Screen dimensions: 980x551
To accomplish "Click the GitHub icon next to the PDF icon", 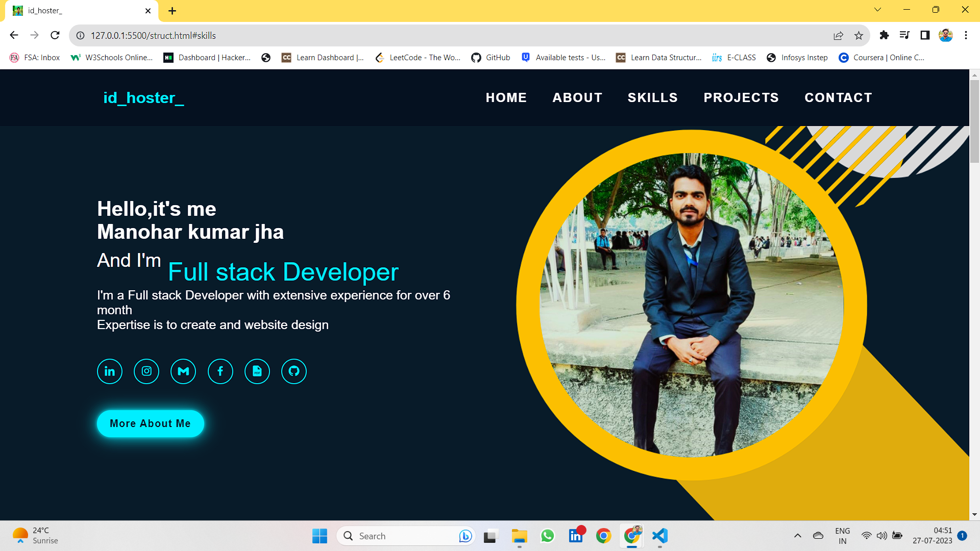I will [x=293, y=371].
